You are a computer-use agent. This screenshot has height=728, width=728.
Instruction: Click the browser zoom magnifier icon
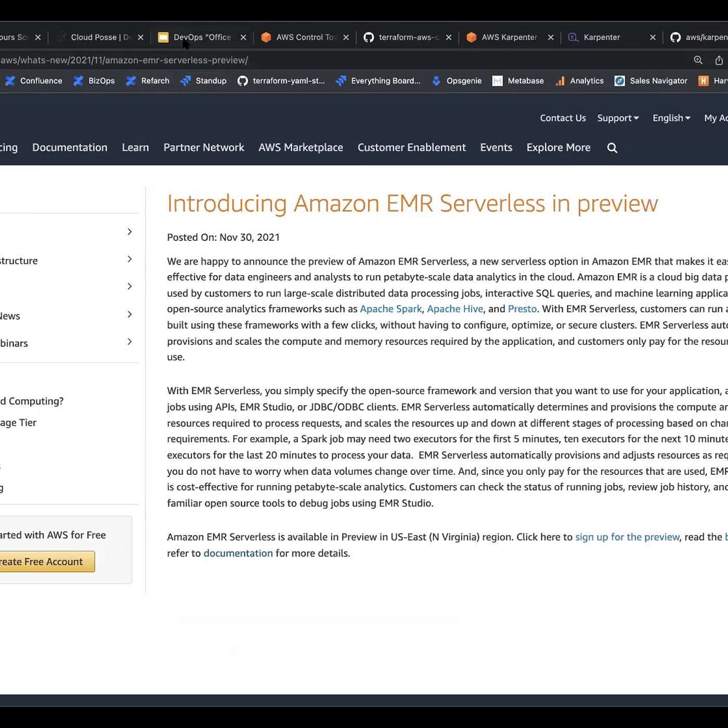click(698, 60)
